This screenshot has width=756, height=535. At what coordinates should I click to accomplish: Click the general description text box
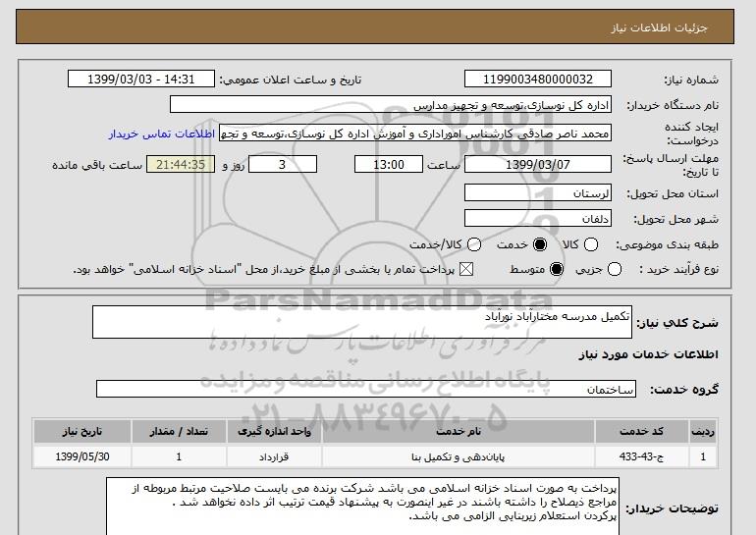[362, 322]
